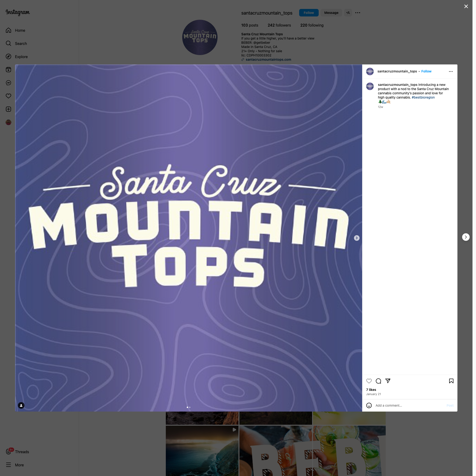Screen dimensions: 476x476
Task: Click the Create plus icon in the sidebar
Action: coord(8,109)
